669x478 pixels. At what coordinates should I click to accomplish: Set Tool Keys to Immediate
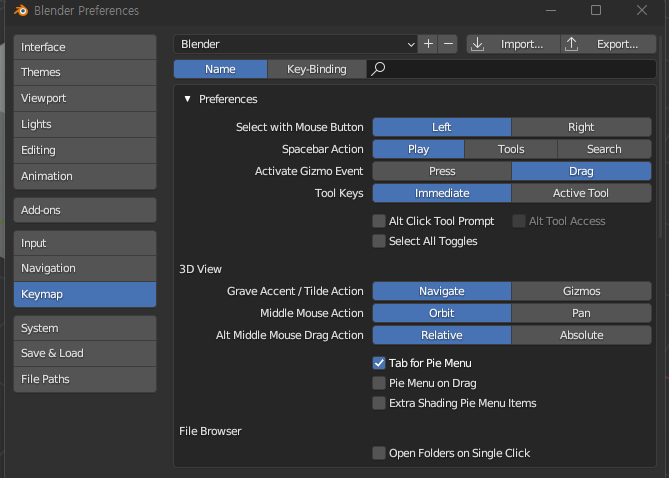tap(442, 193)
